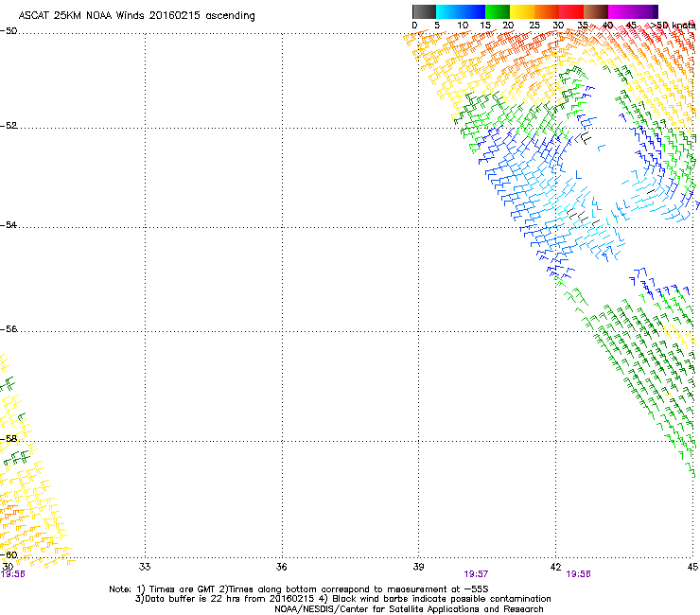Click the green 15–20 knots color bar segment
700x615 pixels.
click(498, 11)
